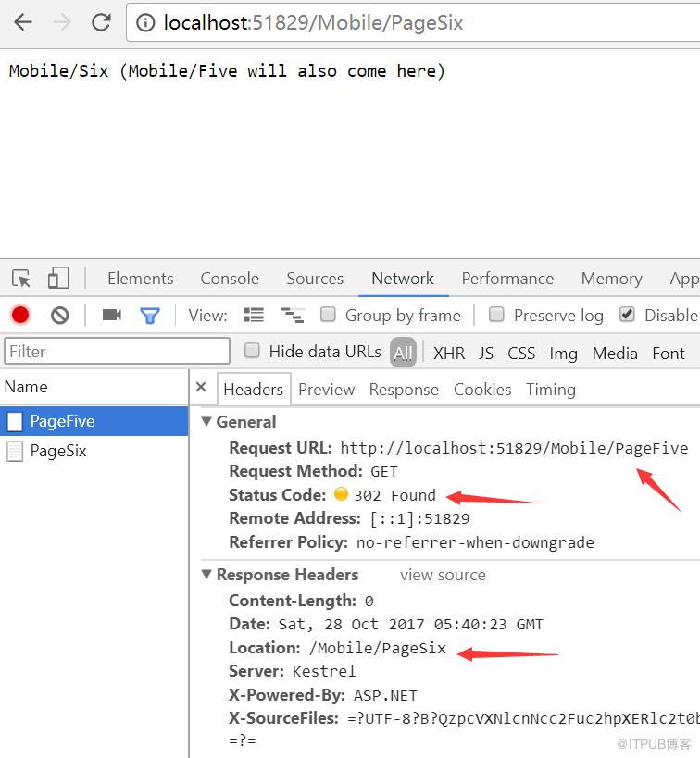The width and height of the screenshot is (700, 758).
Task: Click the 302 Found status text
Action: (x=394, y=495)
